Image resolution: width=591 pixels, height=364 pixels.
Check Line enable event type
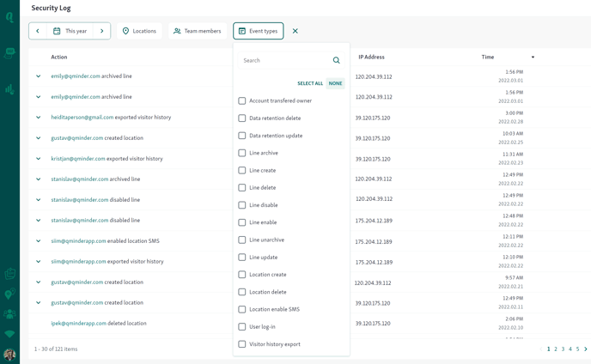[242, 222]
